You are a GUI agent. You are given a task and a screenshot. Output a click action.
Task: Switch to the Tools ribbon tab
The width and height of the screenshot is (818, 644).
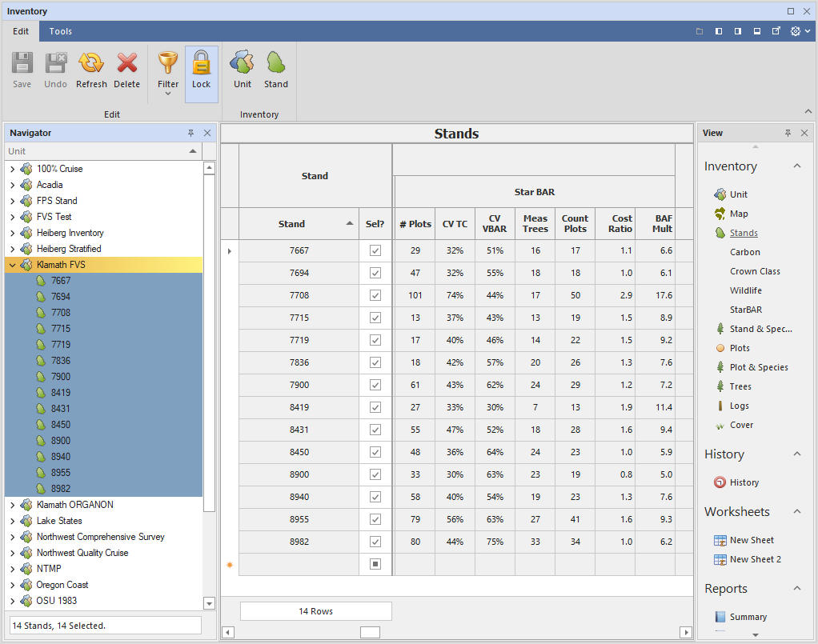point(61,31)
